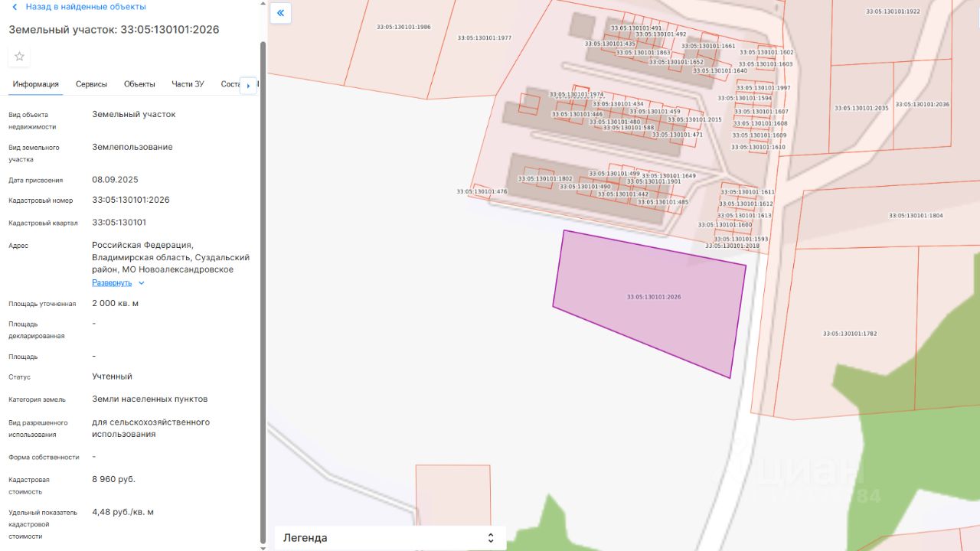Collapse the side panel with double-chevron button

[x=281, y=13]
